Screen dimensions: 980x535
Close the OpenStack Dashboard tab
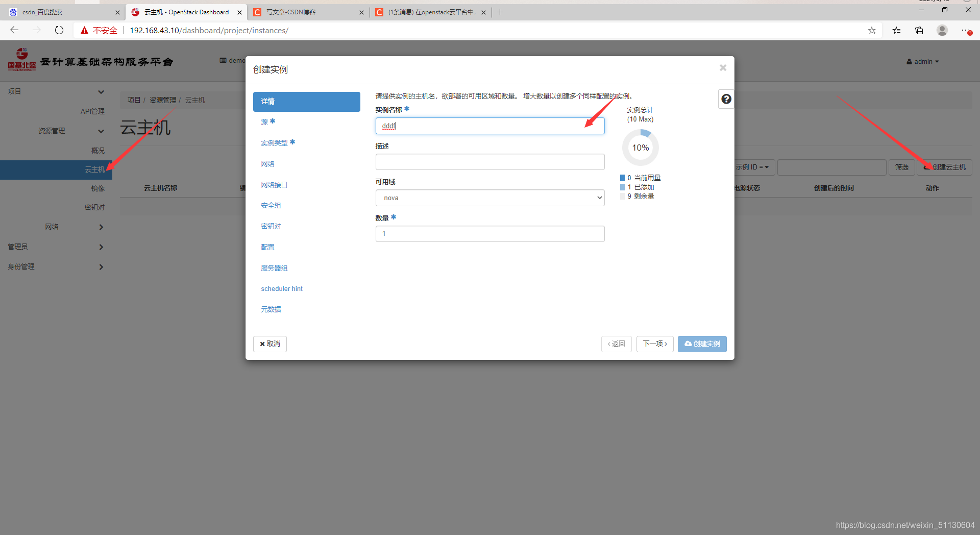[x=239, y=12]
